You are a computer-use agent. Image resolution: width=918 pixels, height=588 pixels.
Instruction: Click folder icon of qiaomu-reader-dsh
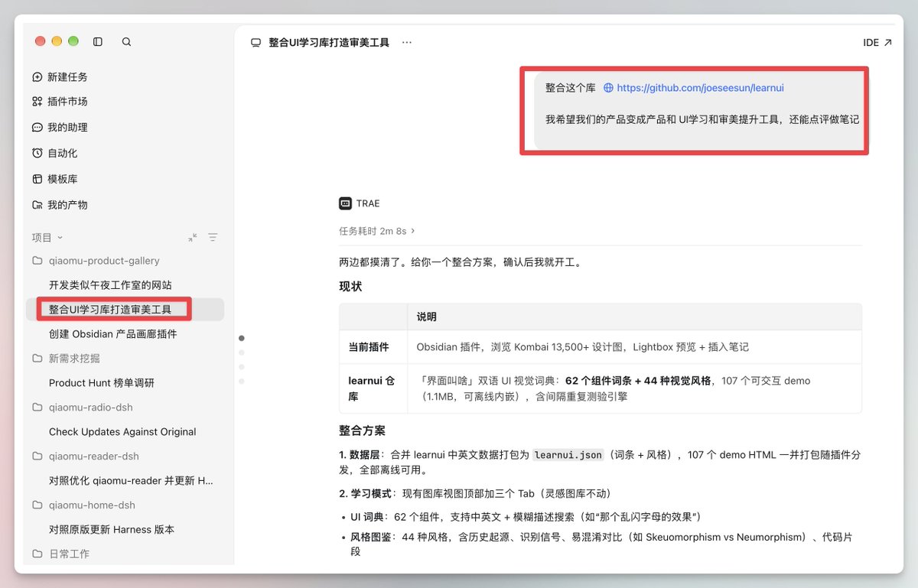click(37, 456)
